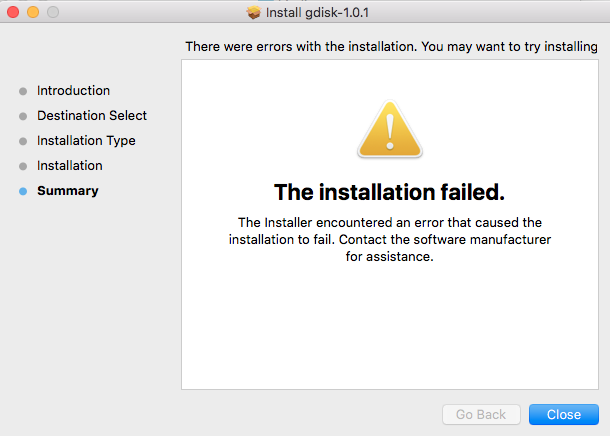
Task: Click the red window close button
Action: pos(13,12)
